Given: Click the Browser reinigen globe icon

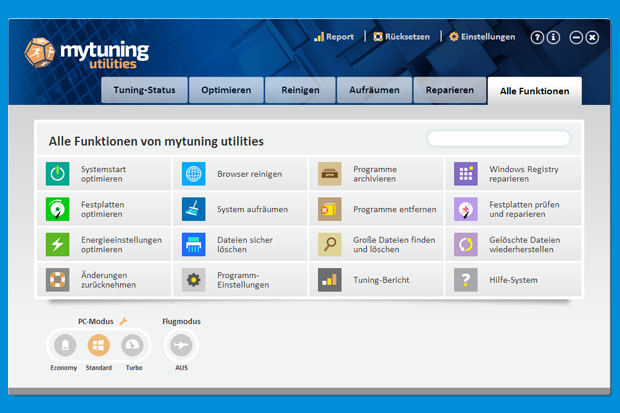Looking at the screenshot, I should tap(194, 174).
